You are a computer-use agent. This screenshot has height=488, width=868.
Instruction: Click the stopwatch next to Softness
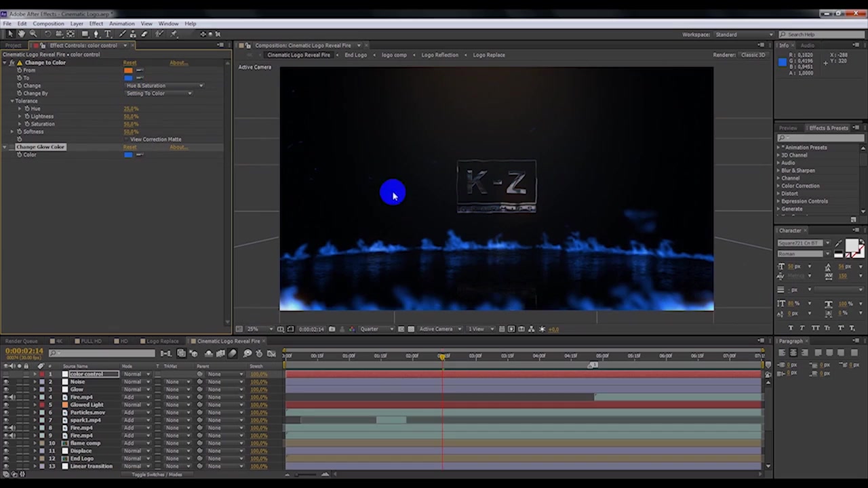tap(20, 131)
